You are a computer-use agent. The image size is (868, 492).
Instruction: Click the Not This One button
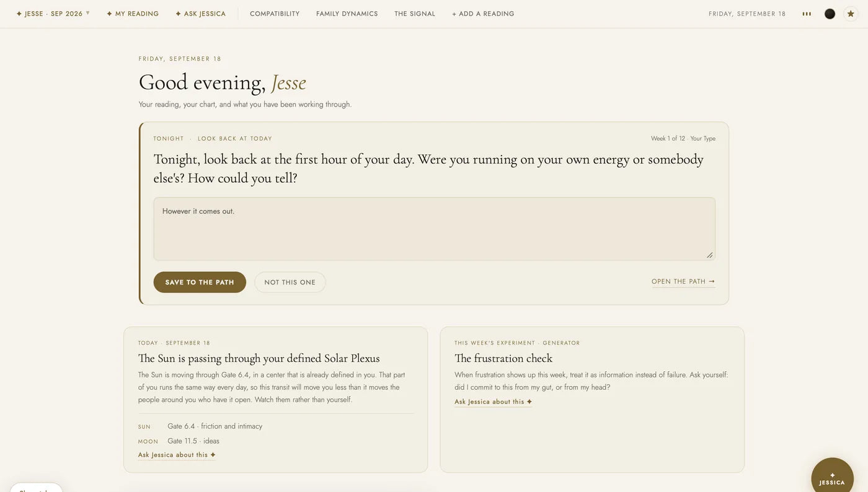point(290,282)
